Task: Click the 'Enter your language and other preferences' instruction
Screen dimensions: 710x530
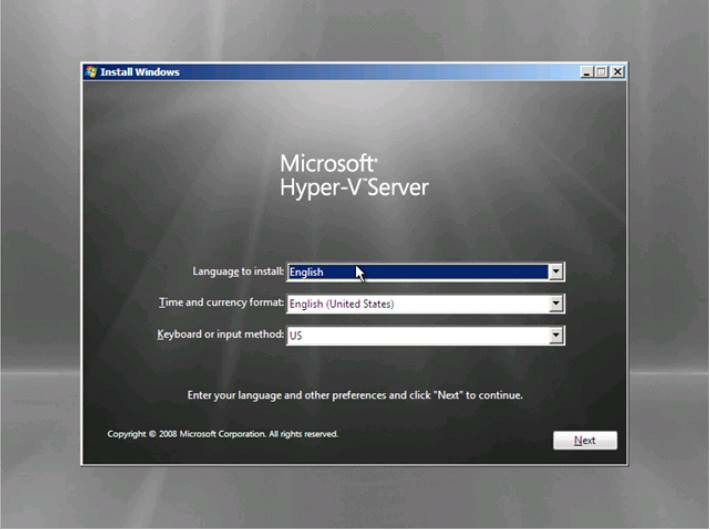Action: 355,395
